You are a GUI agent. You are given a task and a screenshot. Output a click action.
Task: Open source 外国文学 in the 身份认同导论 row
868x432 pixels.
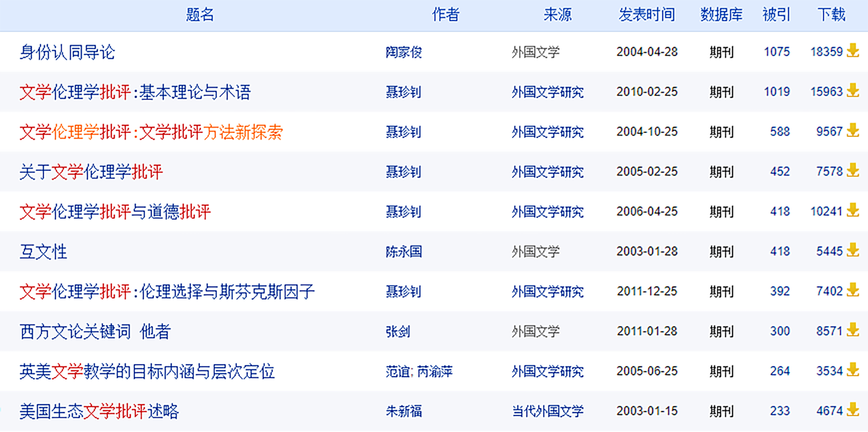click(x=535, y=52)
